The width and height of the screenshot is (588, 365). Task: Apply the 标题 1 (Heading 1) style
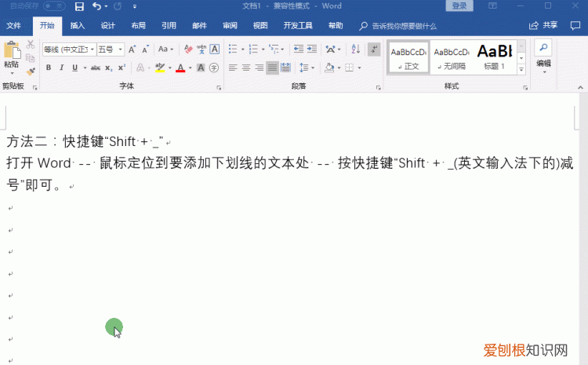coord(495,58)
